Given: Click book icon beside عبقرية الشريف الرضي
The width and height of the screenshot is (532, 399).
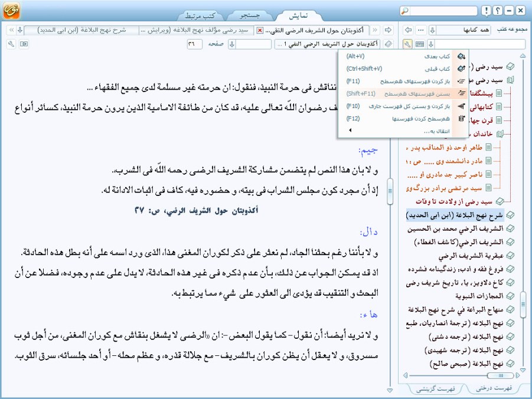Looking at the screenshot, I should tap(510, 256).
